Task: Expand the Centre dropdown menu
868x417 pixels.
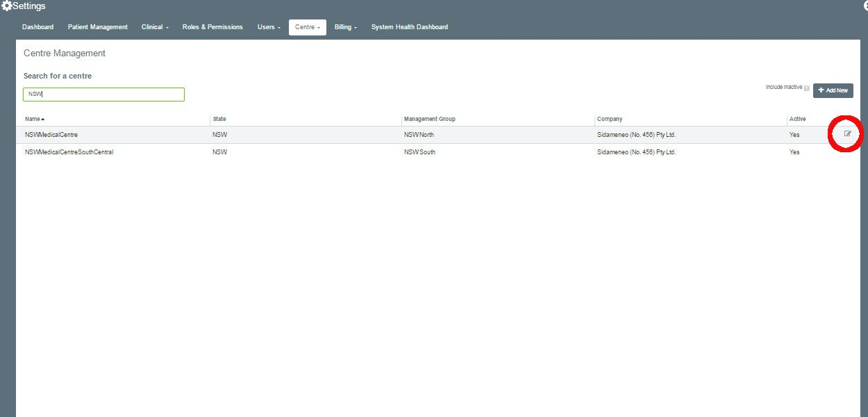Action: point(307,27)
